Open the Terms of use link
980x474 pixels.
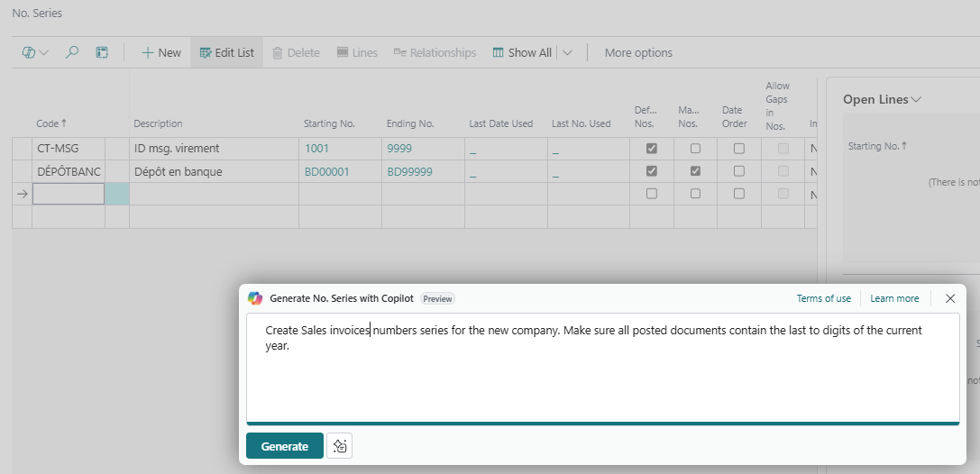coord(823,298)
